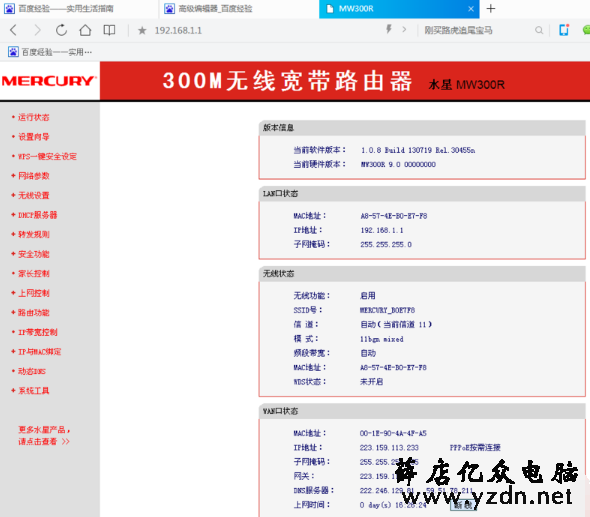Reload the page with the refresh icon
This screenshot has height=517, width=590.
point(61,30)
